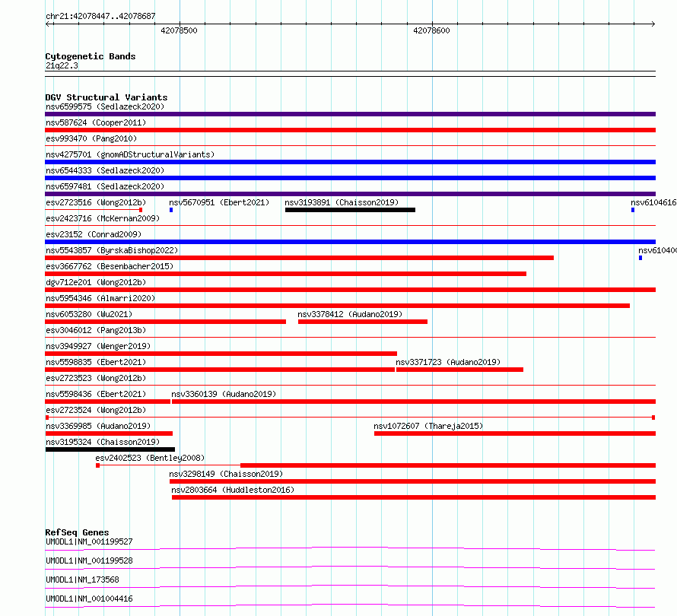Screen dimensions: 677x616
Task: Click the Cytogenetic Bands track heading
Action: coord(91,56)
